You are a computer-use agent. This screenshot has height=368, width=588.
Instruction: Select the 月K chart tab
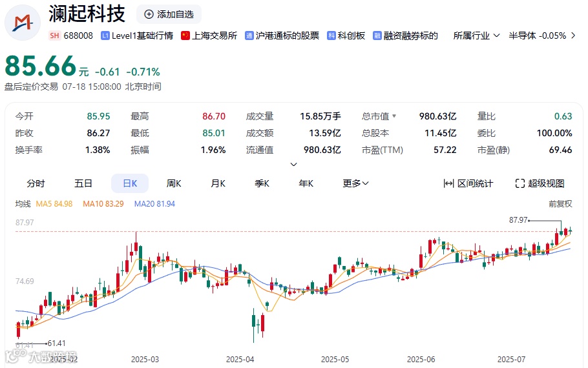coord(218,183)
